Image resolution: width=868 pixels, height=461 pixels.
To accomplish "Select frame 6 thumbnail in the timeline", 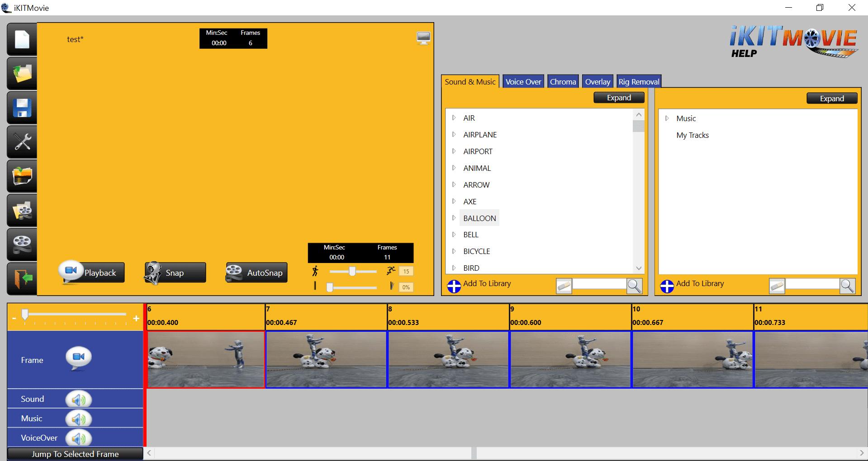I will point(206,359).
